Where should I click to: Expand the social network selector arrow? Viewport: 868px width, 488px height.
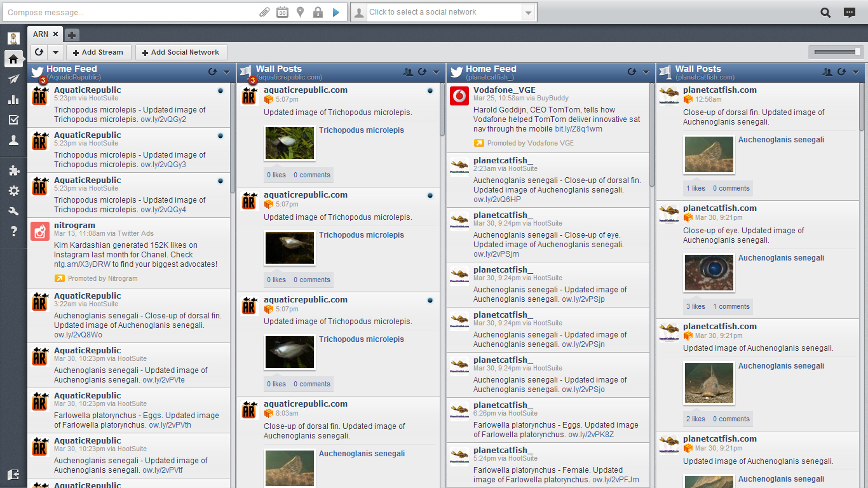529,12
